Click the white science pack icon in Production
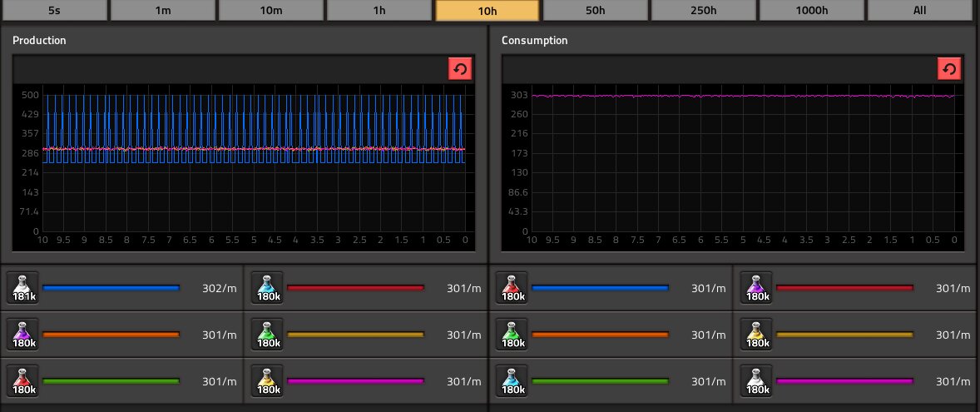980x412 pixels. coord(23,288)
